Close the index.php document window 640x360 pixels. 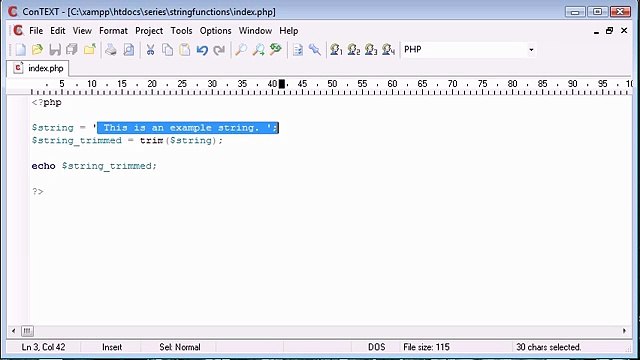click(624, 31)
